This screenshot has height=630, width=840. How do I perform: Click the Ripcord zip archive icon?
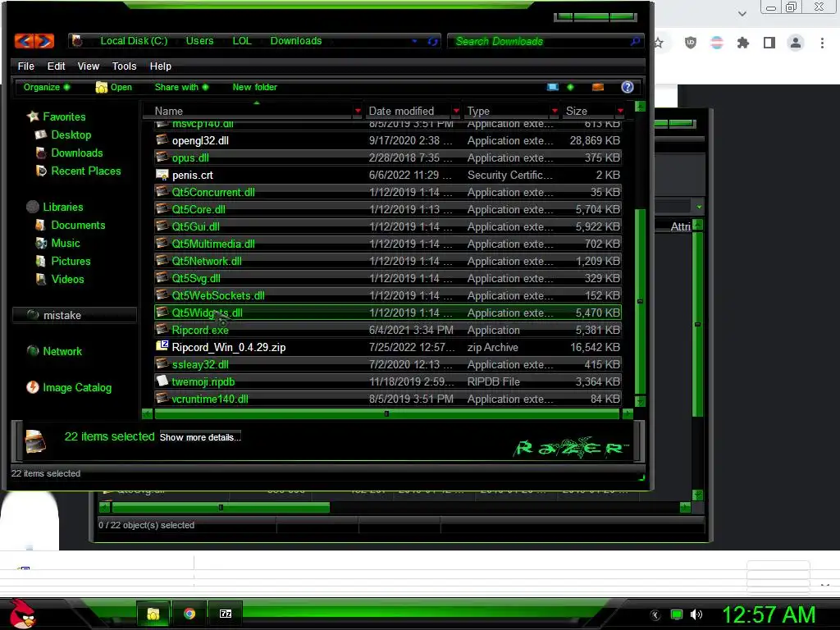pos(162,347)
